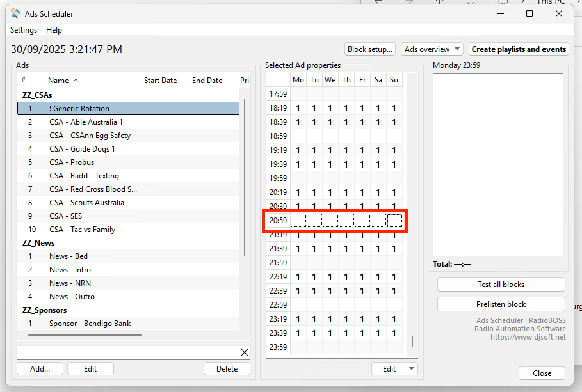Click the X icon to clear the ads search
The image size is (582, 392).
tap(245, 352)
